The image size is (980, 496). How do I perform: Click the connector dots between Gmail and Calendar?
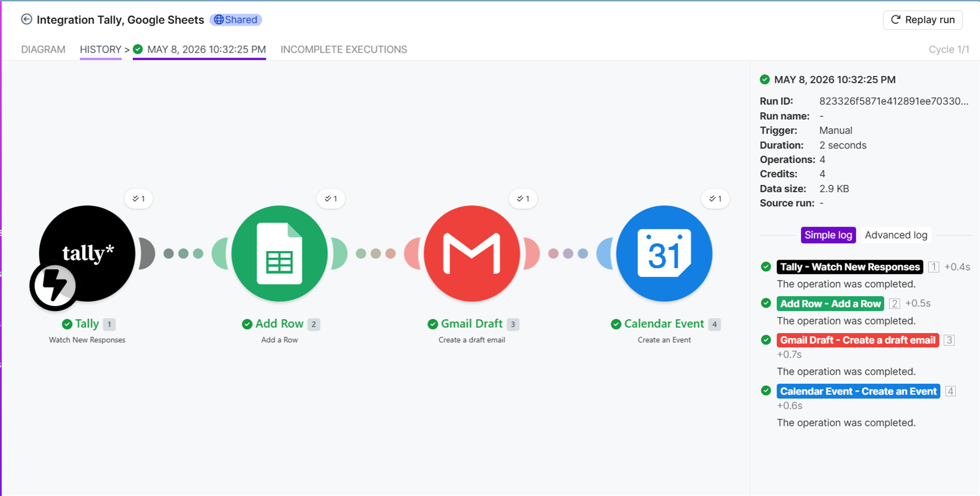pyautogui.click(x=568, y=254)
